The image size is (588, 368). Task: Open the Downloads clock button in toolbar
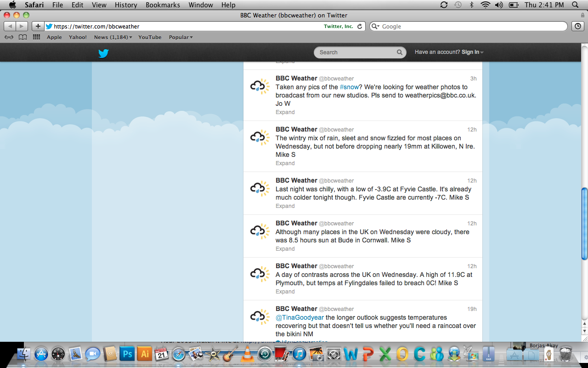[578, 26]
